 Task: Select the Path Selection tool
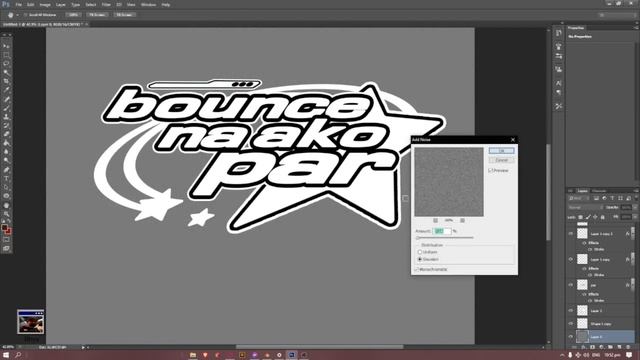coord(6,187)
